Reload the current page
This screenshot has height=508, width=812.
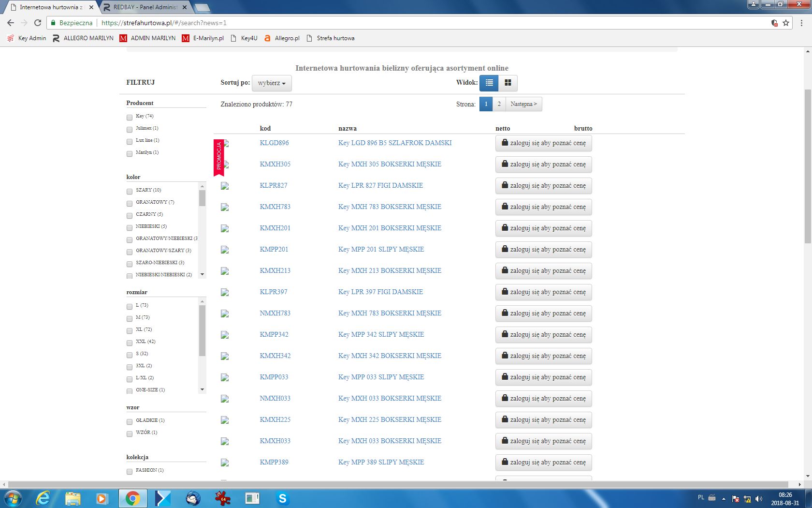(x=38, y=23)
